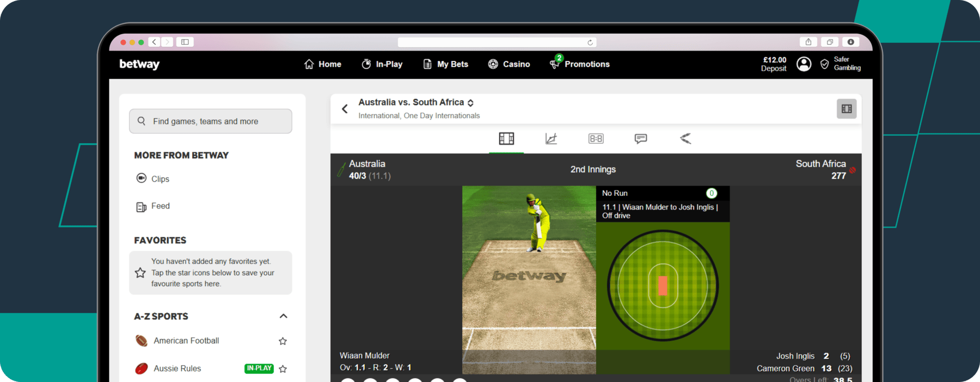Viewport: 980px width, 382px height.
Task: Click the Find games search field
Action: pyautogui.click(x=211, y=121)
